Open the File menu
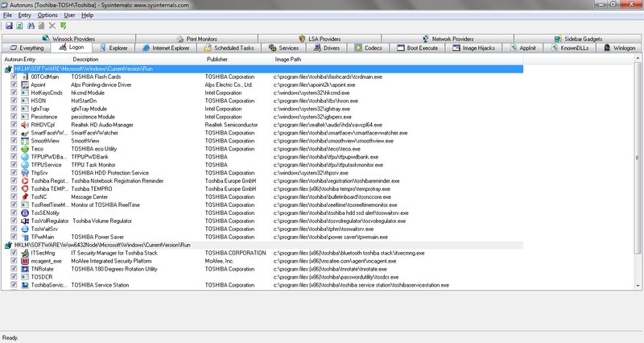The image size is (644, 343). [x=7, y=15]
